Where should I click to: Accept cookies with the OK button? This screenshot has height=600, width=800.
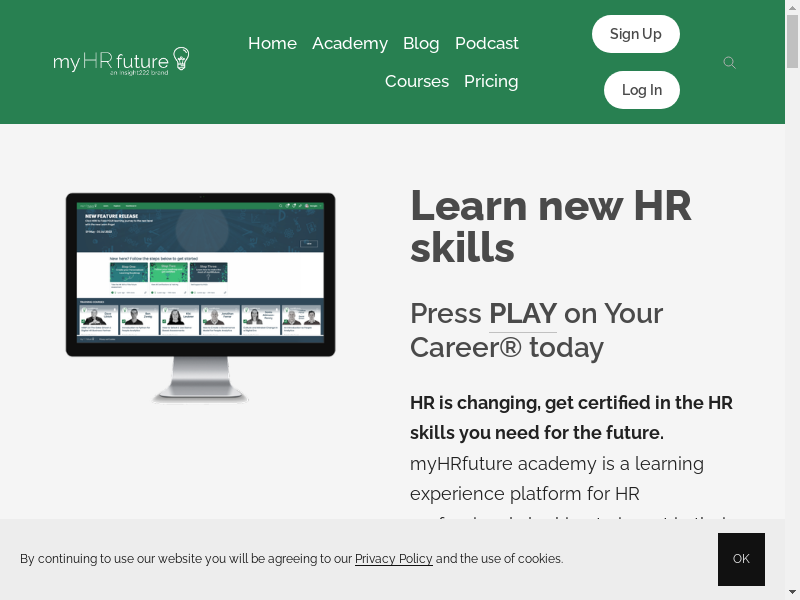[741, 559]
